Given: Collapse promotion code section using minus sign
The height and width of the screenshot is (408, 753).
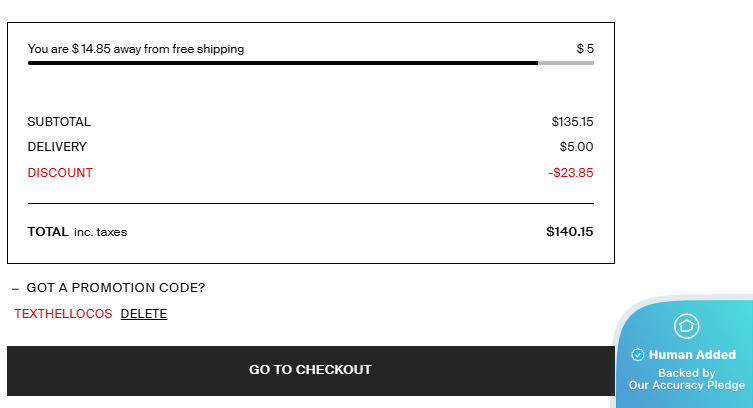Looking at the screenshot, I should coord(15,288).
